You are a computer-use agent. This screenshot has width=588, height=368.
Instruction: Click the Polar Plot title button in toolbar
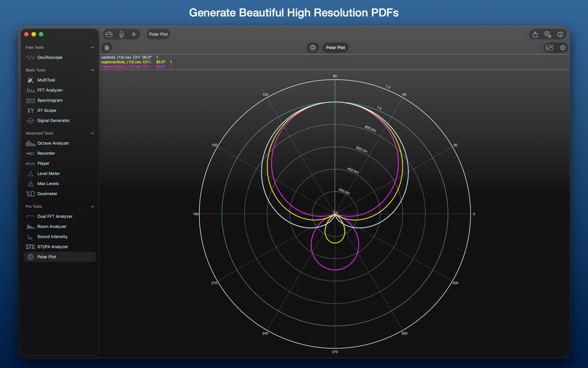pyautogui.click(x=158, y=34)
